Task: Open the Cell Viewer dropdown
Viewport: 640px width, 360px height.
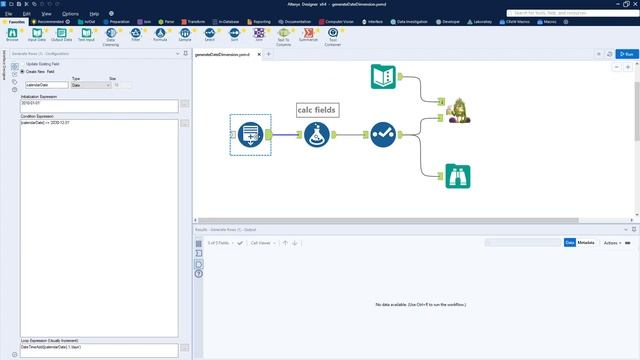Action: 263,243
